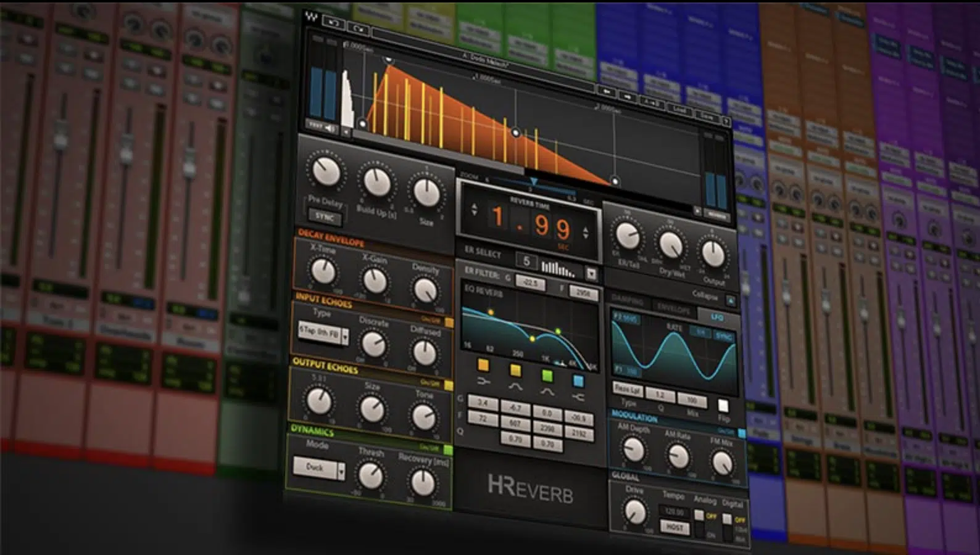Viewport: 980px width, 555px height.
Task: Click the AM Rate knob
Action: 678,456
